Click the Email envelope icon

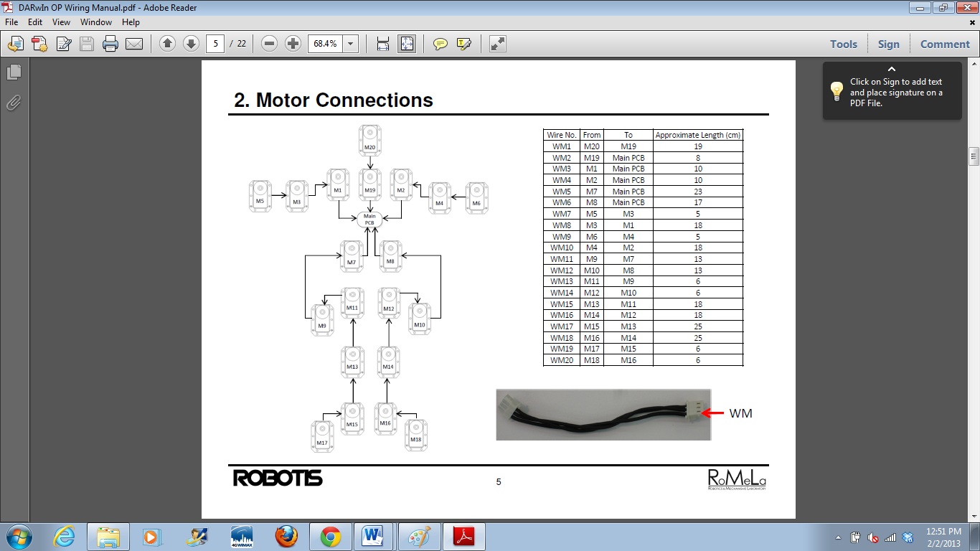(x=133, y=44)
